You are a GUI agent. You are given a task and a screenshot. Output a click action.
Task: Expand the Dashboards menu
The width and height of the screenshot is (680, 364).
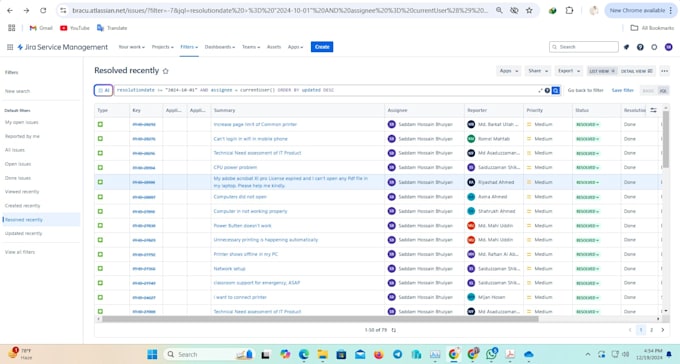tap(220, 47)
